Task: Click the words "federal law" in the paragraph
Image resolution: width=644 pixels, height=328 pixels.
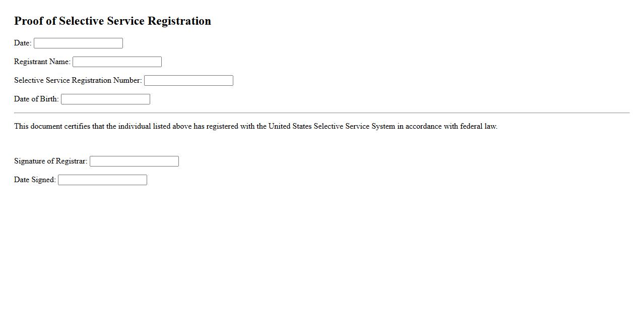Action: [478, 126]
